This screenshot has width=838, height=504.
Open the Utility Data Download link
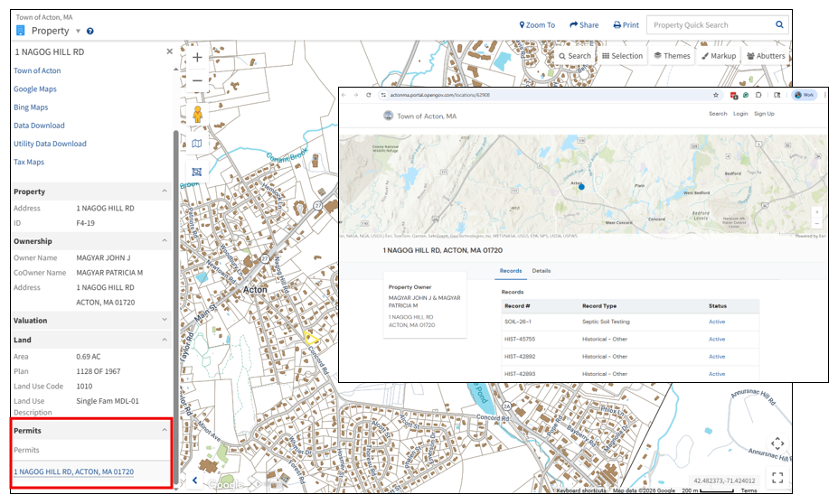click(x=51, y=143)
